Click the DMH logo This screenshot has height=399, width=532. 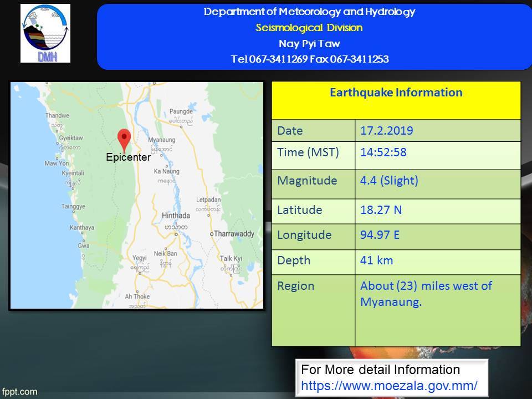pos(45,33)
